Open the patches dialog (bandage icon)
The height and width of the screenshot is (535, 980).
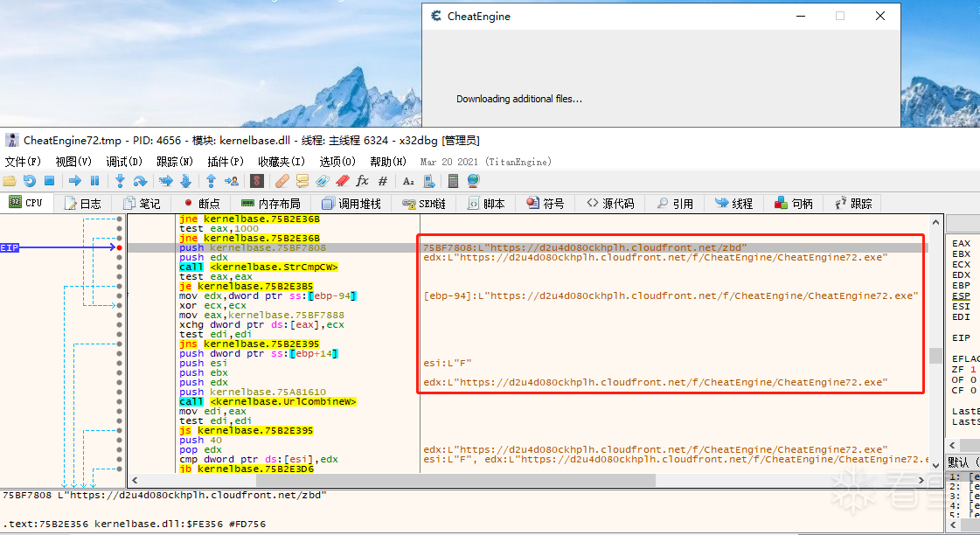tap(281, 181)
